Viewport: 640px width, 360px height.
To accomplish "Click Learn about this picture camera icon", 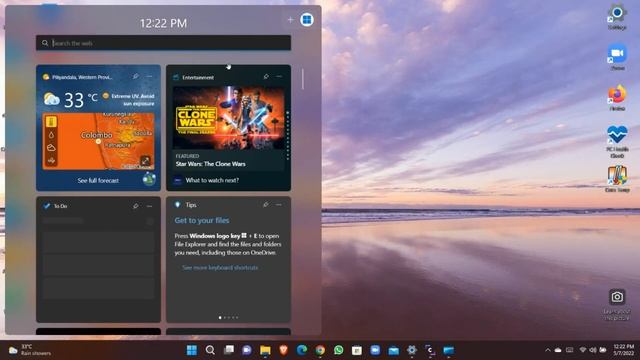I will pyautogui.click(x=617, y=297).
